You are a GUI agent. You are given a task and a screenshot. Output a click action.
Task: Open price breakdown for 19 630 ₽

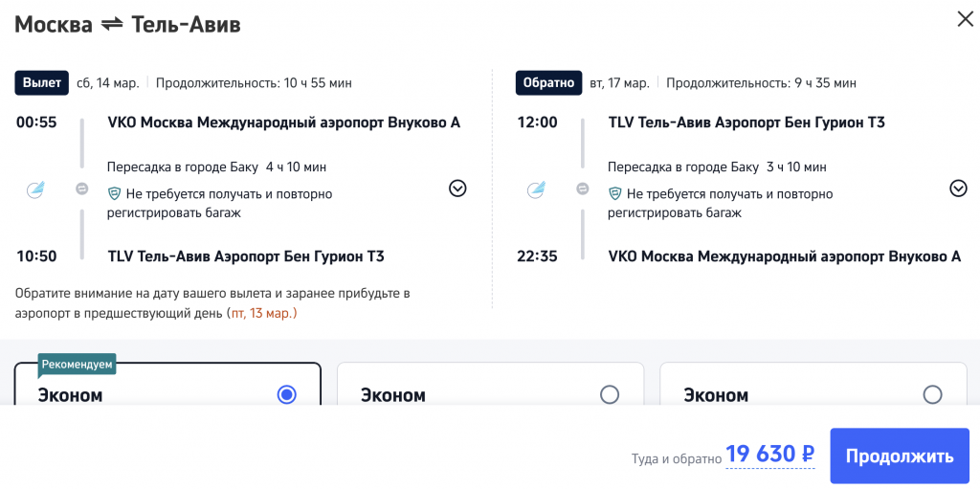pyautogui.click(x=769, y=456)
